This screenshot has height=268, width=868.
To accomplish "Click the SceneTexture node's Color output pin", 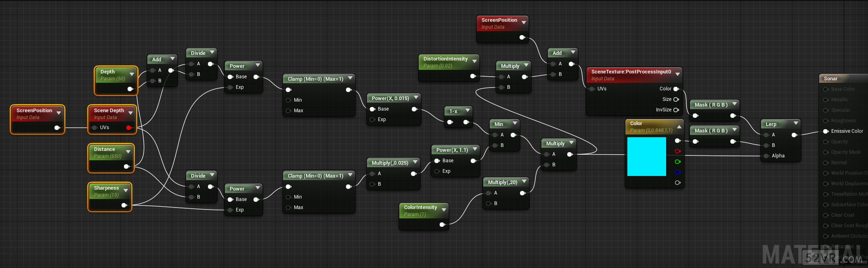I will point(676,89).
